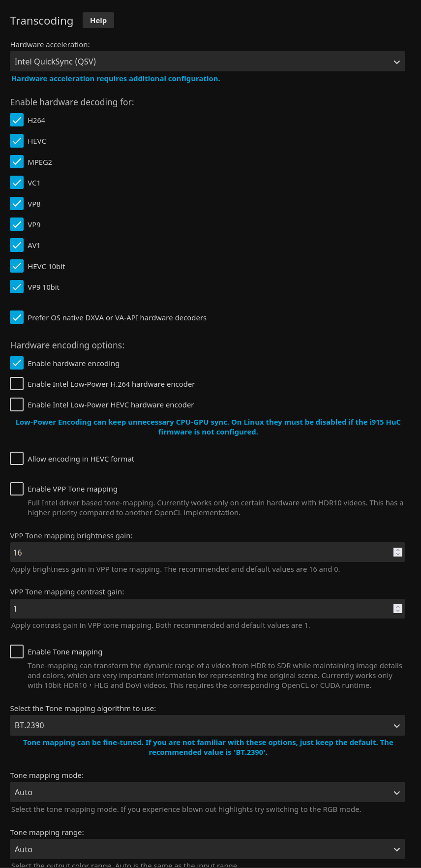The width and height of the screenshot is (421, 868).
Task: Uncheck the AV1 decoding option
Action: pos(17,245)
